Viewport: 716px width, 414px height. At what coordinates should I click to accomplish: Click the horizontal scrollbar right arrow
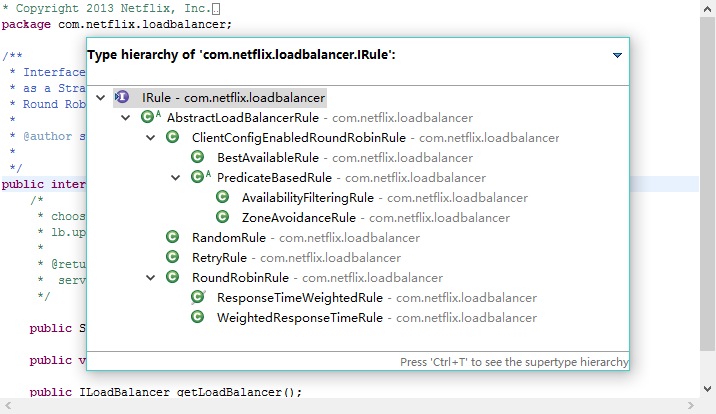click(690, 405)
